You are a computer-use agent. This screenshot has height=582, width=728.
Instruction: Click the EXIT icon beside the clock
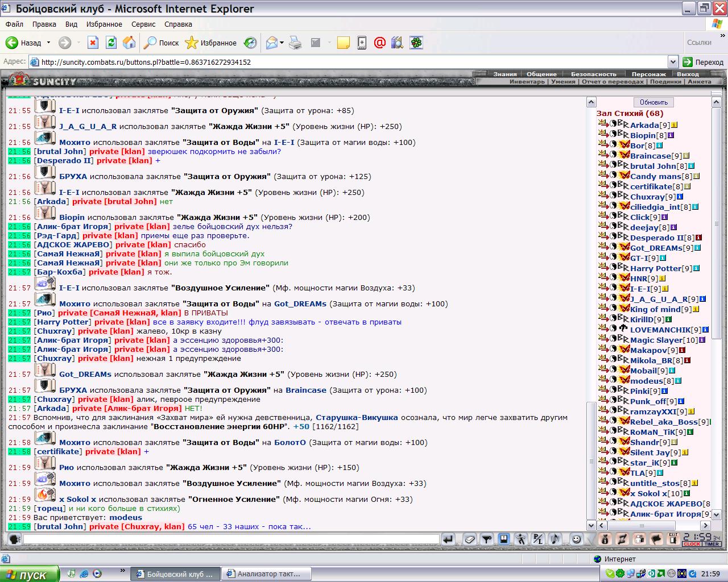674,539
